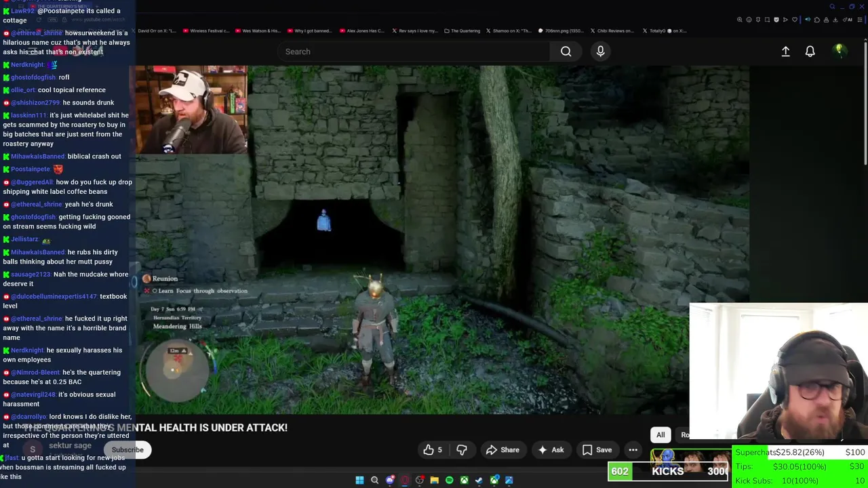This screenshot has height=488, width=868.
Task: Open the sektur sage channel avatar
Action: pyautogui.click(x=32, y=449)
